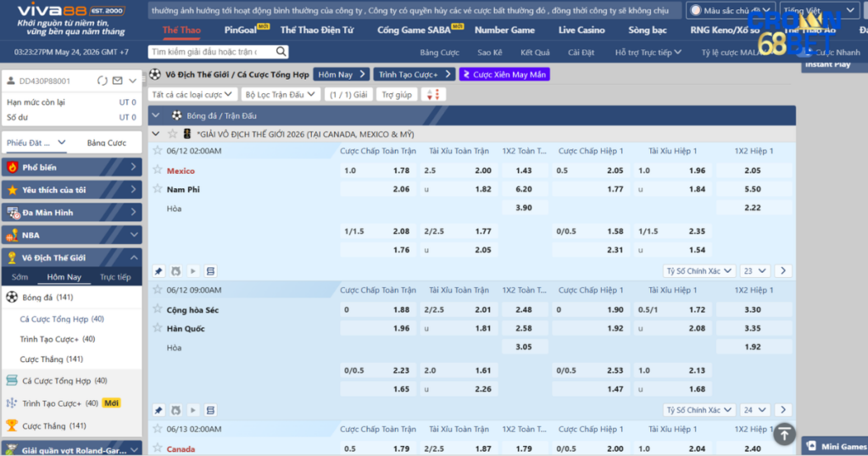Click the Trình Tạo Cược+ header button
The height and width of the screenshot is (456, 868).
414,74
